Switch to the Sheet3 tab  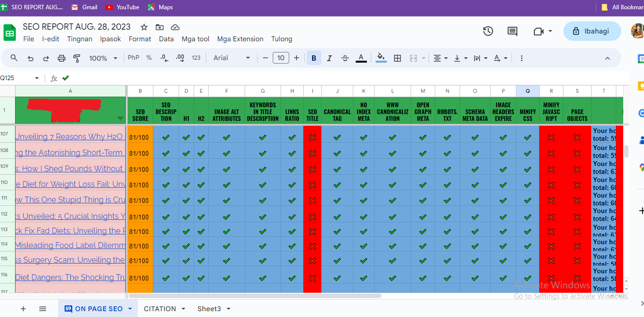[x=209, y=309]
